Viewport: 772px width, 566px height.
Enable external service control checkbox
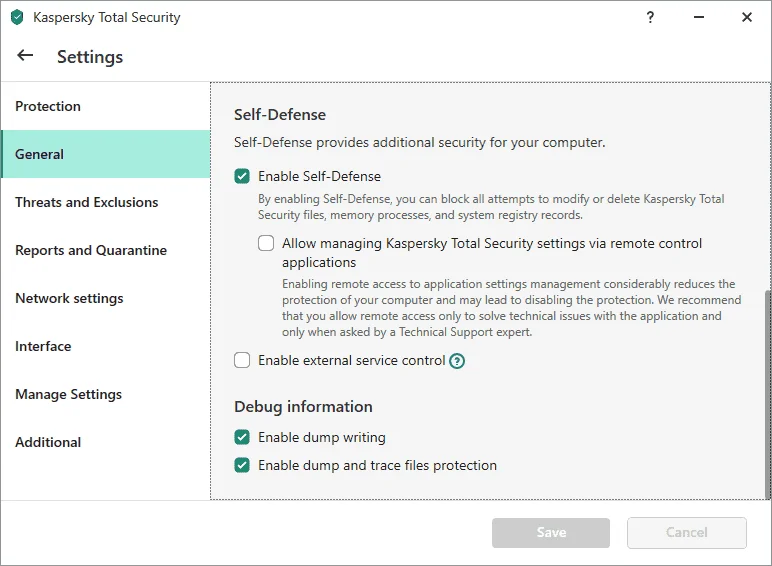click(242, 360)
